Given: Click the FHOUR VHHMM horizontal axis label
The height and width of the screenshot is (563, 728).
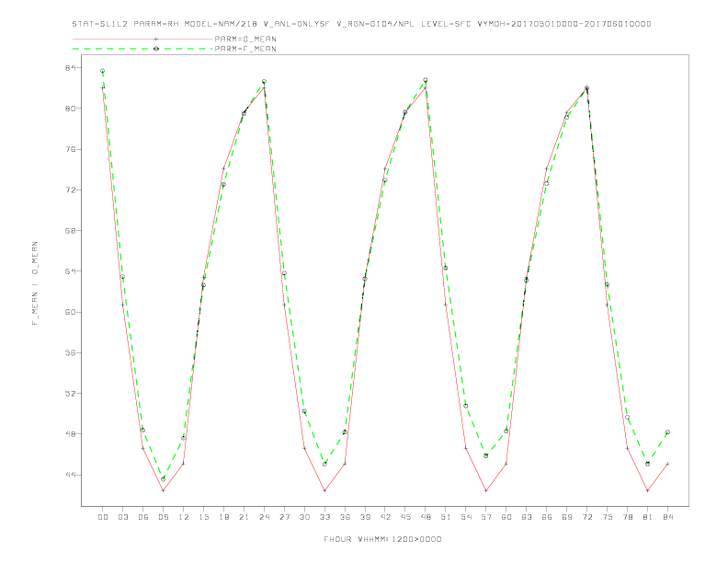Looking at the screenshot, I should pyautogui.click(x=382, y=539).
